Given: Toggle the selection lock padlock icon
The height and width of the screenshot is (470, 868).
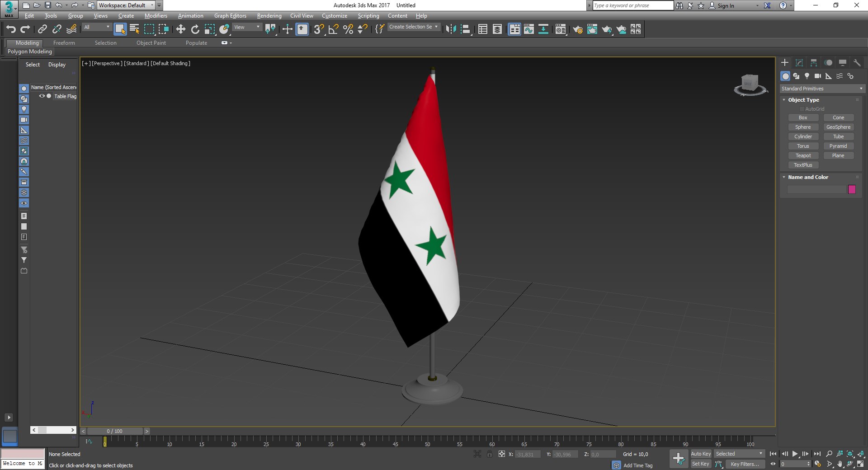Looking at the screenshot, I should [x=490, y=454].
